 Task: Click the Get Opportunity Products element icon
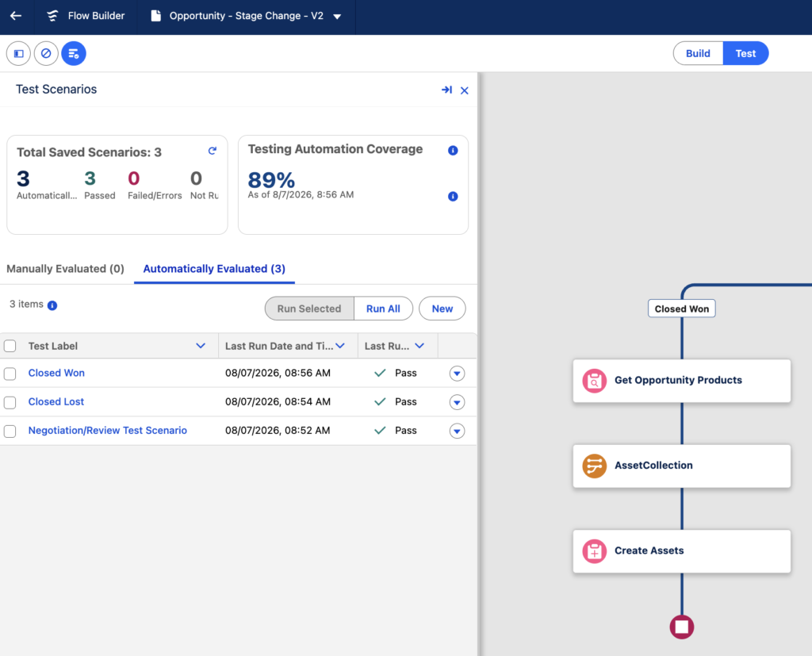[595, 381]
